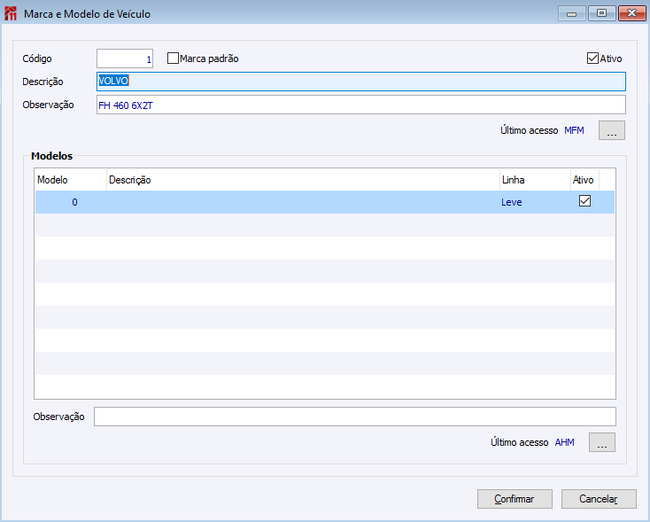Click the Código input field
650x522 pixels.
(125, 58)
